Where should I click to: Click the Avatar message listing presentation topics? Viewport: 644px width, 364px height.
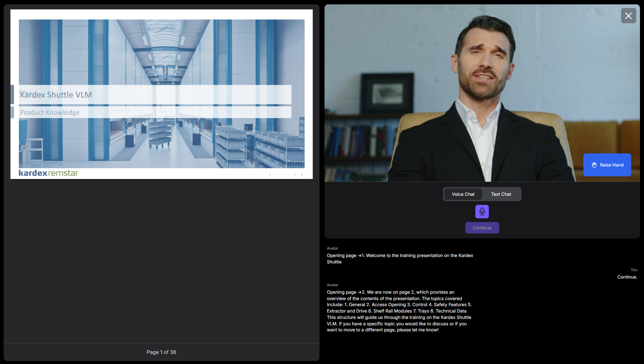click(399, 311)
